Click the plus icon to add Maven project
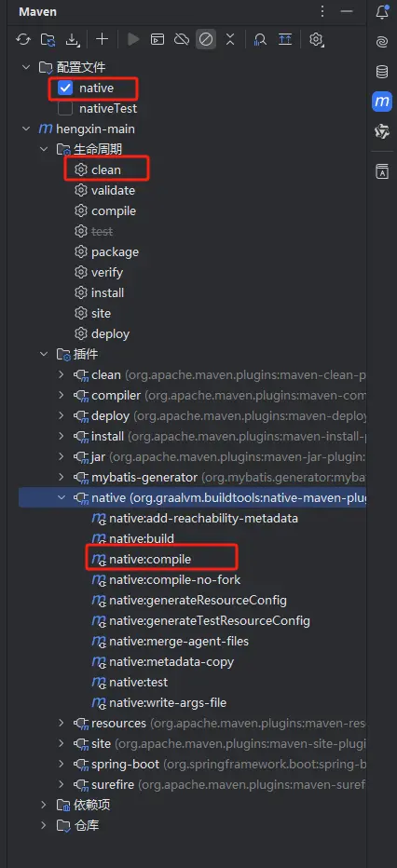 [102, 39]
